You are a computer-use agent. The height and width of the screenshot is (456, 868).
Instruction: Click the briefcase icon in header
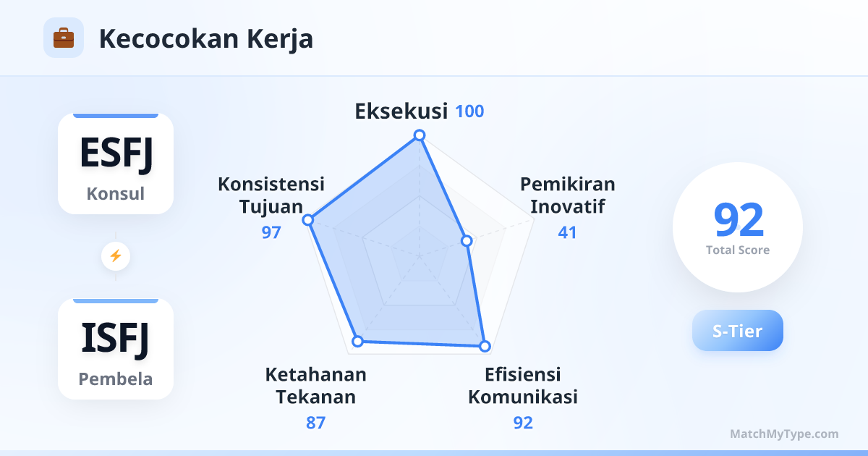click(64, 38)
